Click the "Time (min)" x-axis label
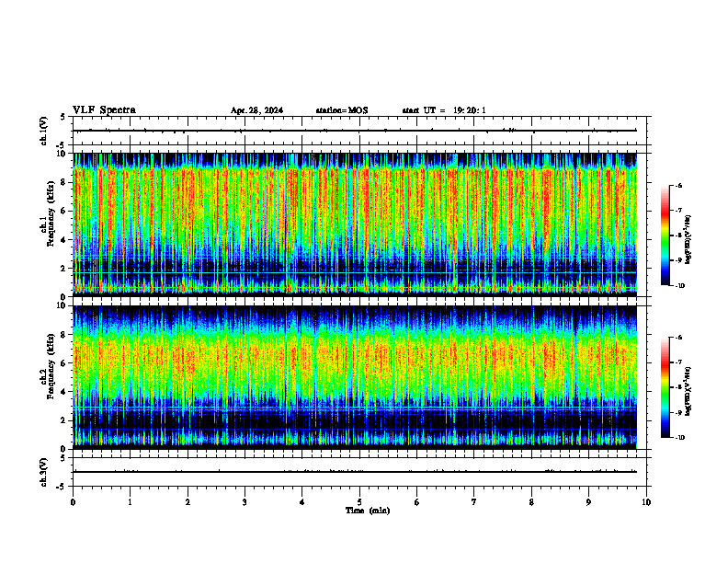Viewport: 728px width, 563px height. coord(368,511)
